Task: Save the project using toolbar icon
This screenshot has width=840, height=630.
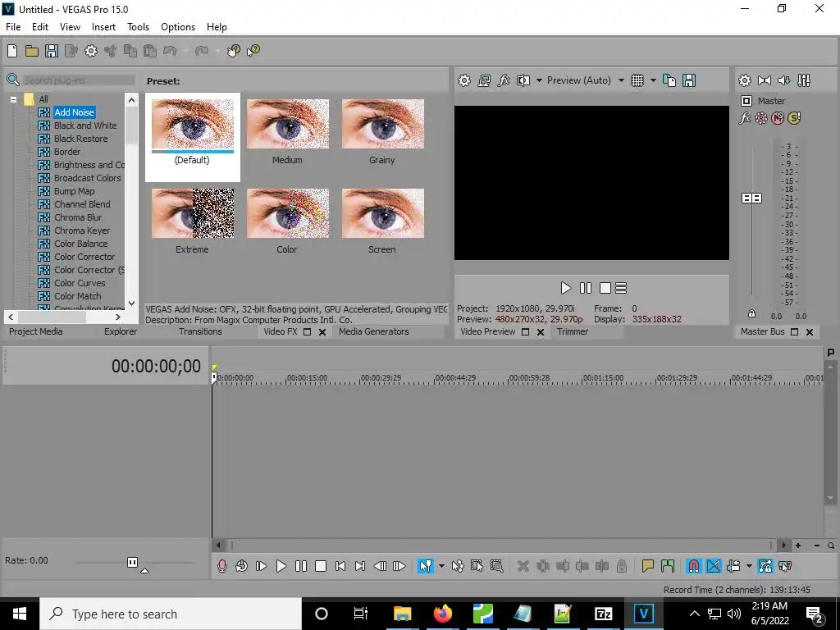Action: tap(52, 51)
